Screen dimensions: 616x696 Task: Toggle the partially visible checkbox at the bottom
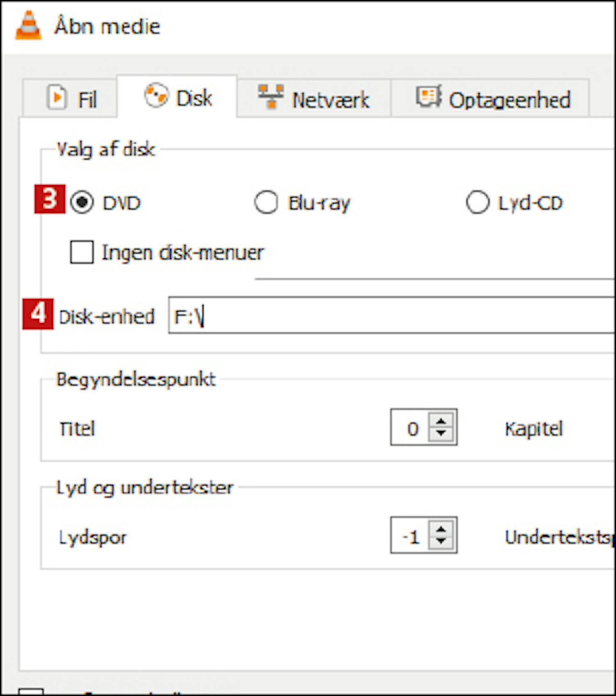point(31,691)
